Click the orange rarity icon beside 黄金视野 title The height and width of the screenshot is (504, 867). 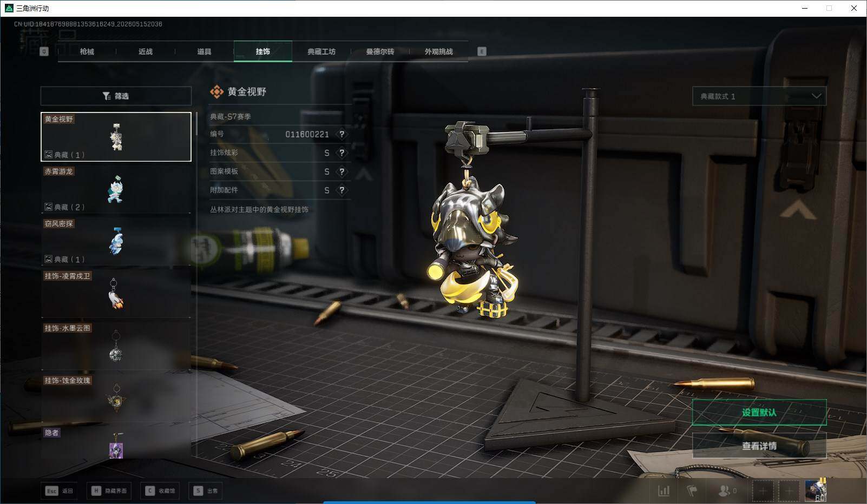(216, 92)
